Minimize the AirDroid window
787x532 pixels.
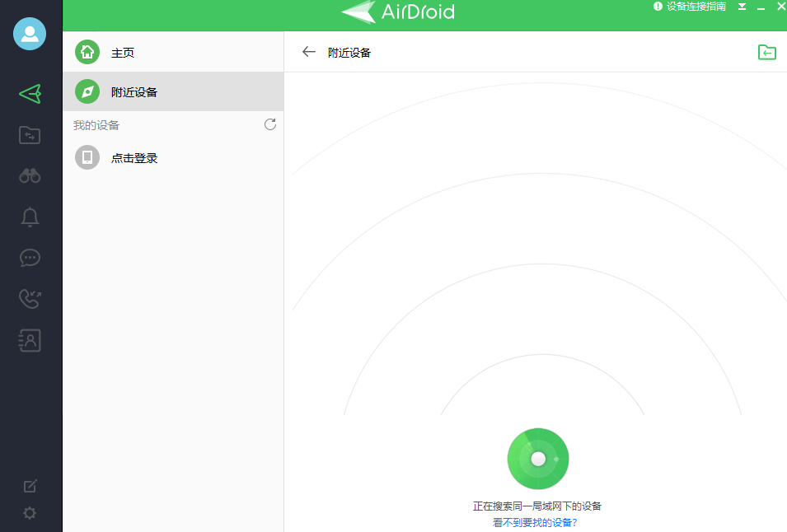tap(761, 8)
